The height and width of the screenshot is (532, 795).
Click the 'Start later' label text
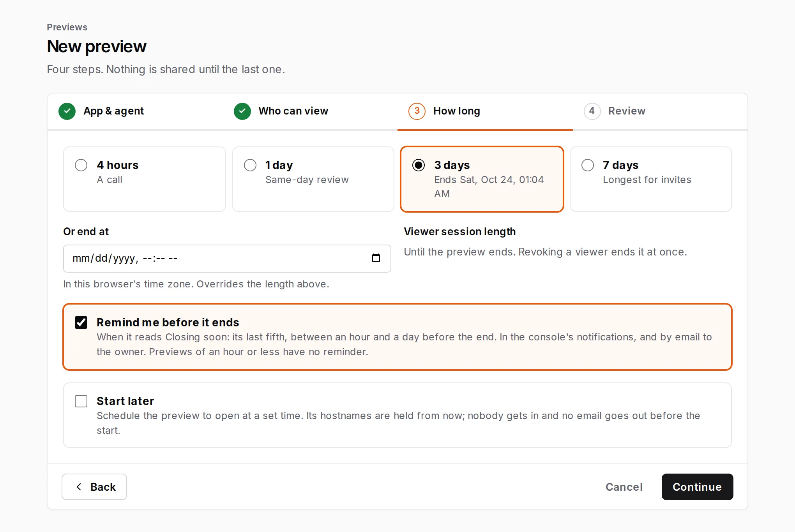point(125,401)
